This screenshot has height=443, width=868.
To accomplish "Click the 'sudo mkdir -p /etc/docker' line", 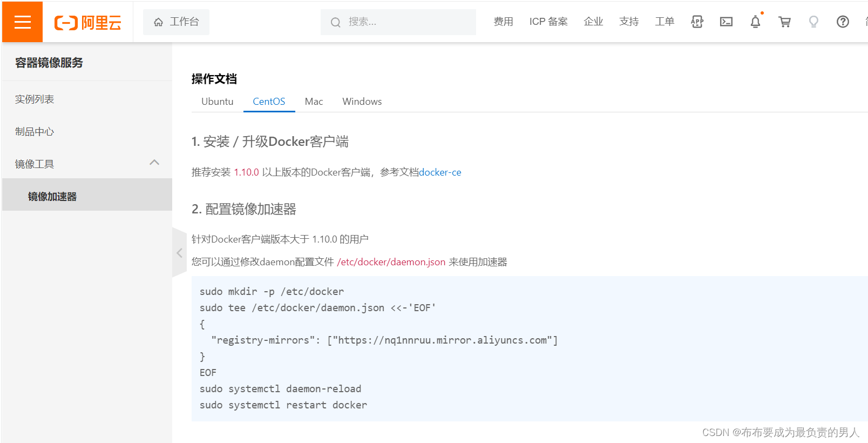I will (272, 292).
